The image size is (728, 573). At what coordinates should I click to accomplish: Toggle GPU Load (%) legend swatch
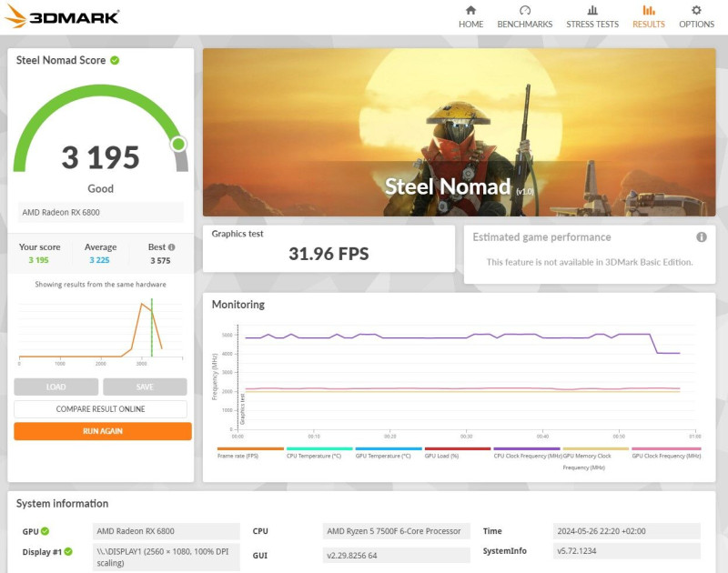click(458, 448)
